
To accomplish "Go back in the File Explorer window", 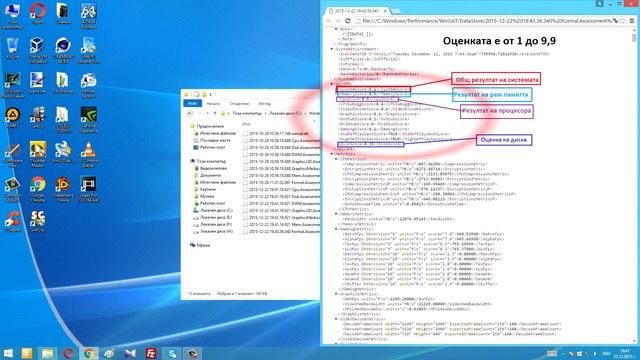I will (190, 113).
